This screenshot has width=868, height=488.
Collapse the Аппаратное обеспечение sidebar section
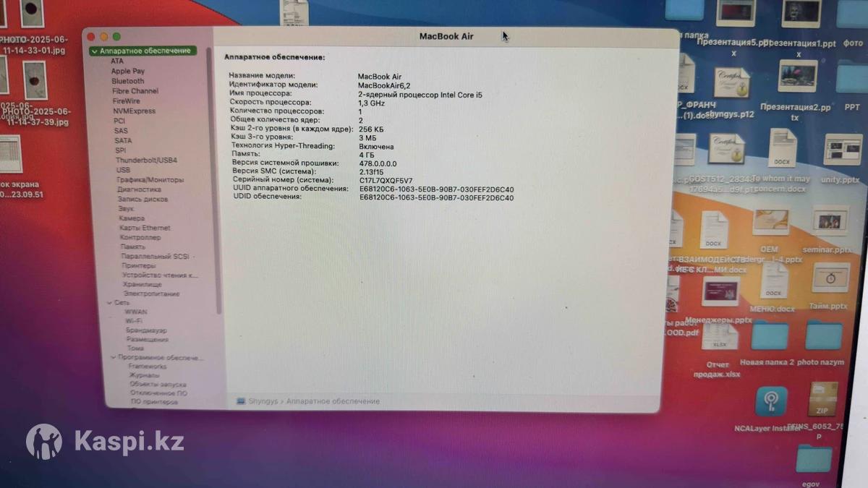pos(95,51)
